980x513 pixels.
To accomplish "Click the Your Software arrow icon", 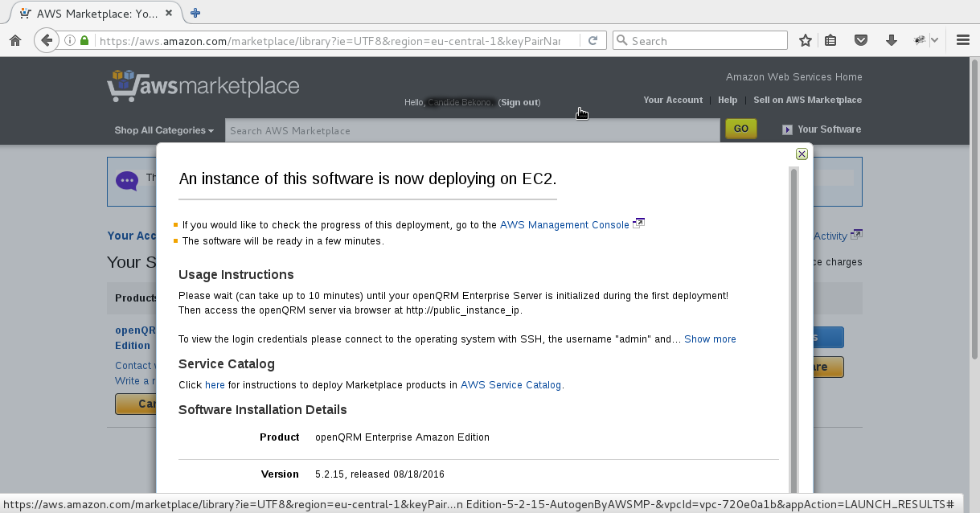I will click(788, 129).
